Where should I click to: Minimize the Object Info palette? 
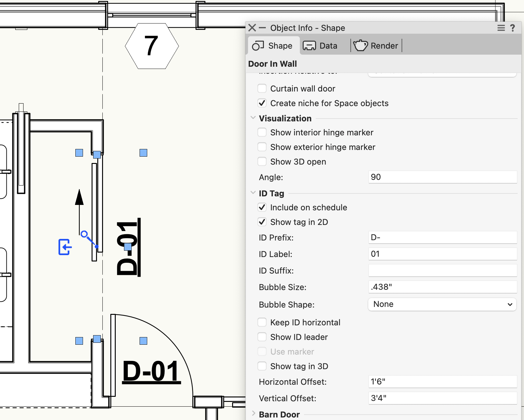tap(262, 28)
